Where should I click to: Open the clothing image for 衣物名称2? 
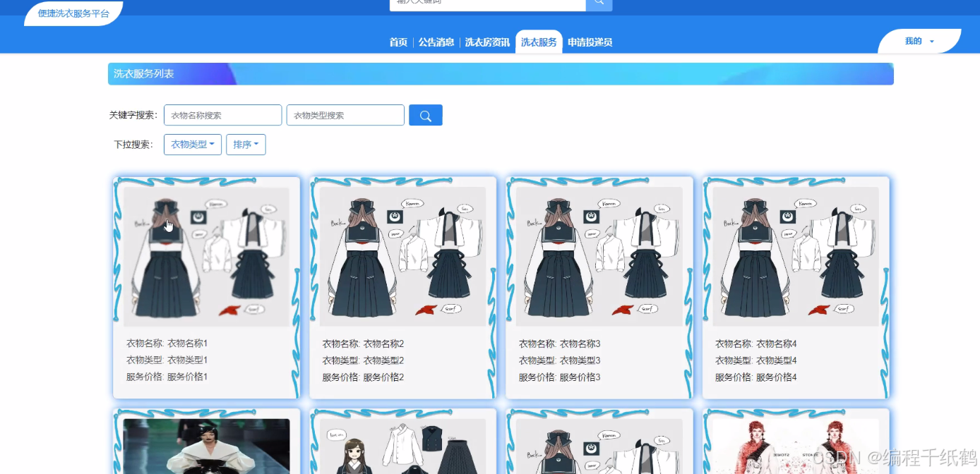(x=402, y=257)
